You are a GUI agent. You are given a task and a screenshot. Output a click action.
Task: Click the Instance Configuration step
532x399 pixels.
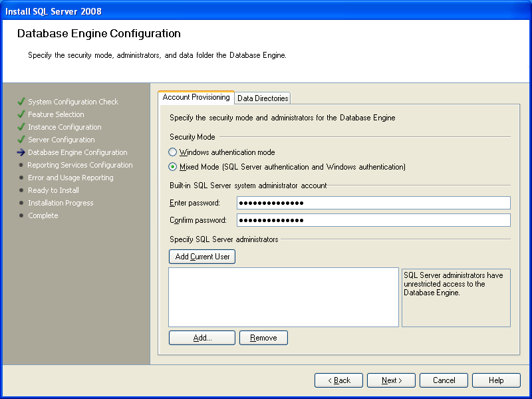point(65,127)
